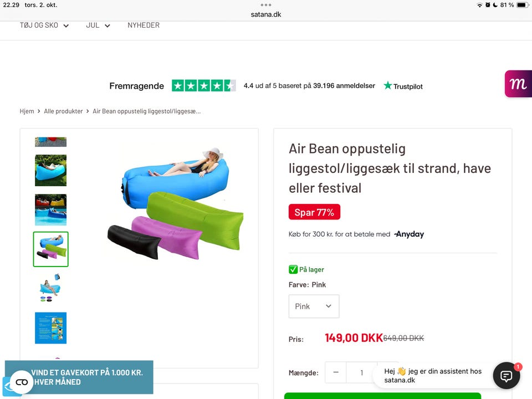Open the NYHEDER menu item

(x=144, y=25)
